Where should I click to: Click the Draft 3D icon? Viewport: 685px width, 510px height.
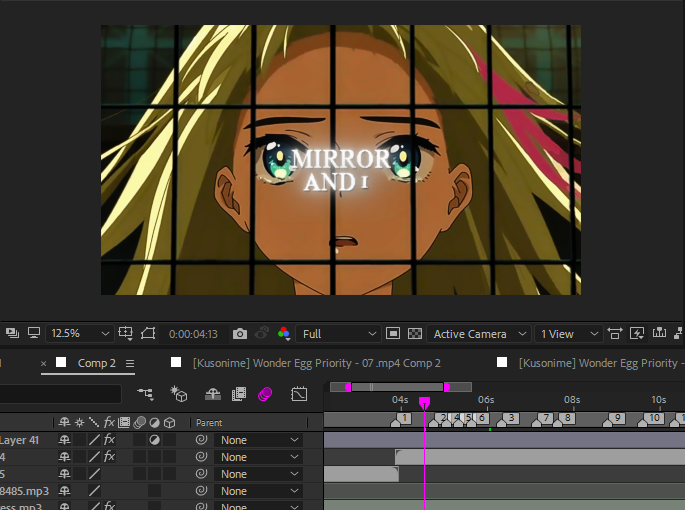click(x=179, y=394)
